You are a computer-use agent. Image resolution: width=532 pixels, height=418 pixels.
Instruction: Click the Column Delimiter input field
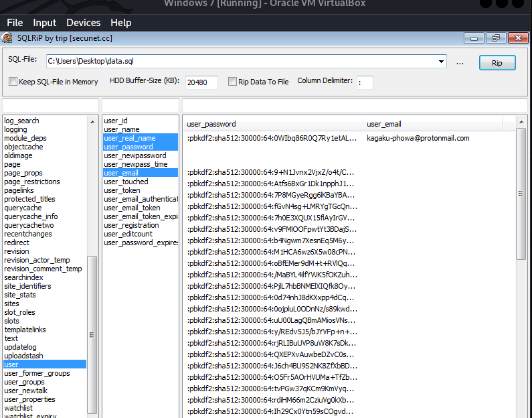tap(365, 82)
